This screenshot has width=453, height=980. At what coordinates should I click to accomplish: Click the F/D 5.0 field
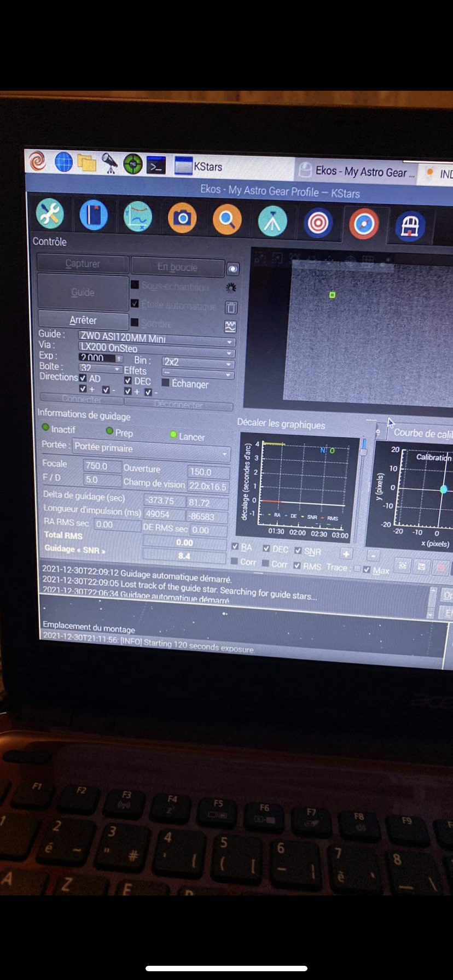102,480
